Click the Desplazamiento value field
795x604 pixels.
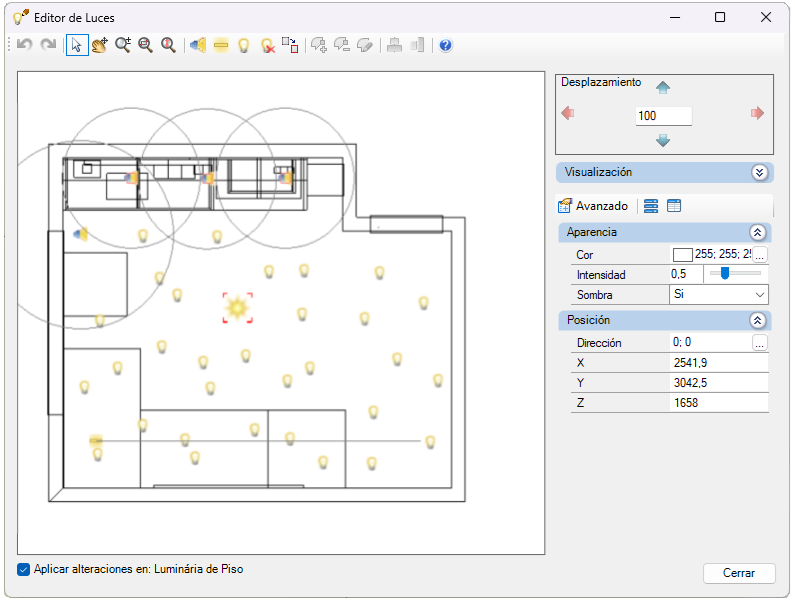(663, 116)
